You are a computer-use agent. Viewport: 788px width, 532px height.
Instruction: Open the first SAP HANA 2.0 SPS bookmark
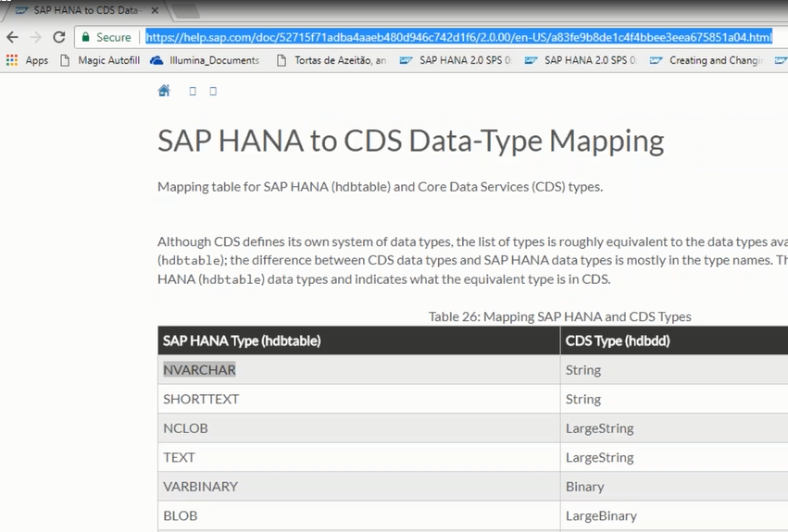point(456,60)
